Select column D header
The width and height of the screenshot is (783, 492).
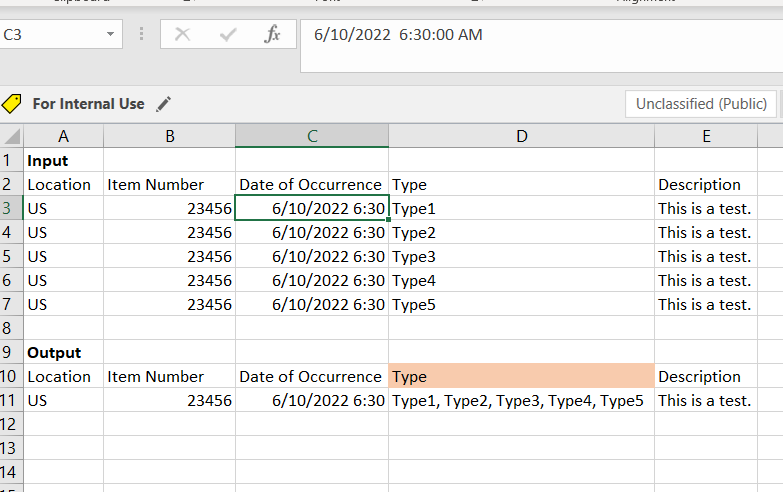pos(521,136)
